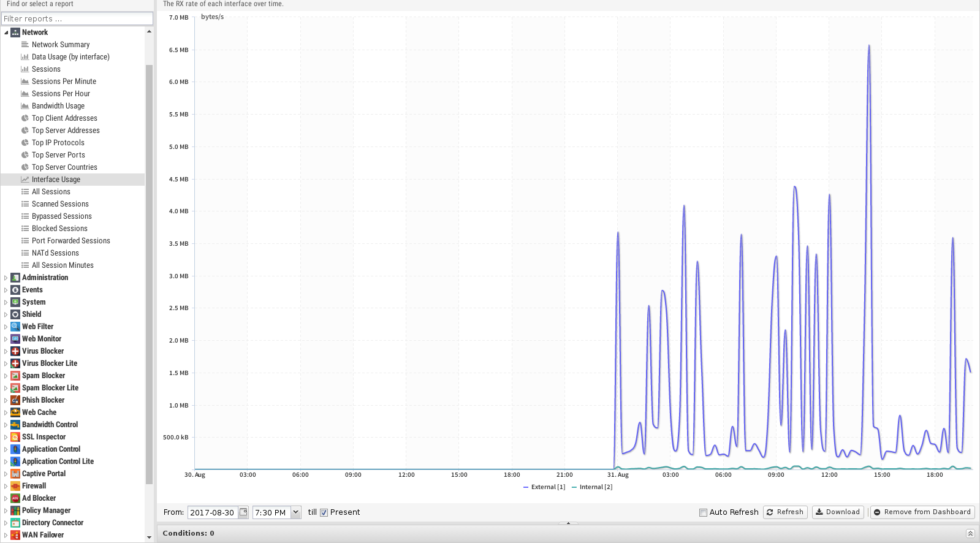Open the Scanned Sessions report
The image size is (980, 543).
tap(60, 204)
